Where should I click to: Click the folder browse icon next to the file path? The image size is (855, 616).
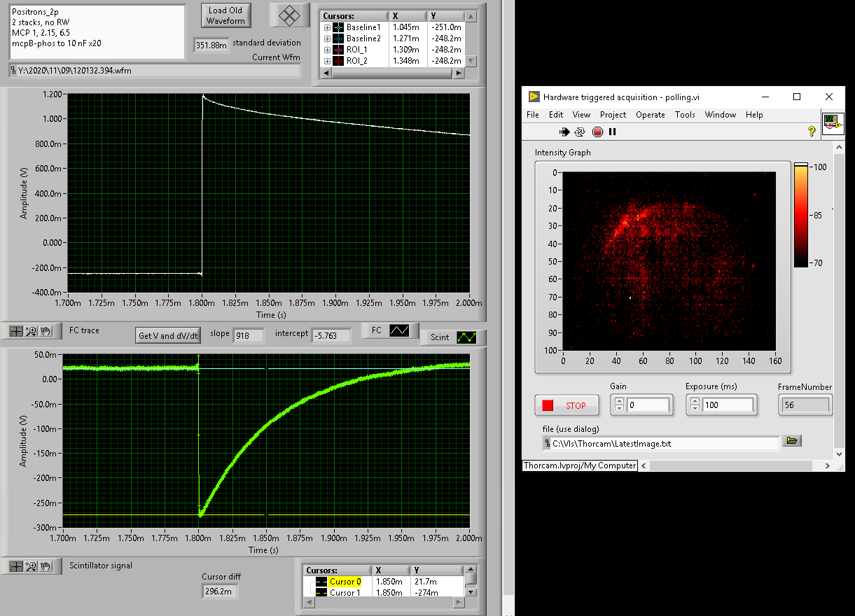coord(792,440)
